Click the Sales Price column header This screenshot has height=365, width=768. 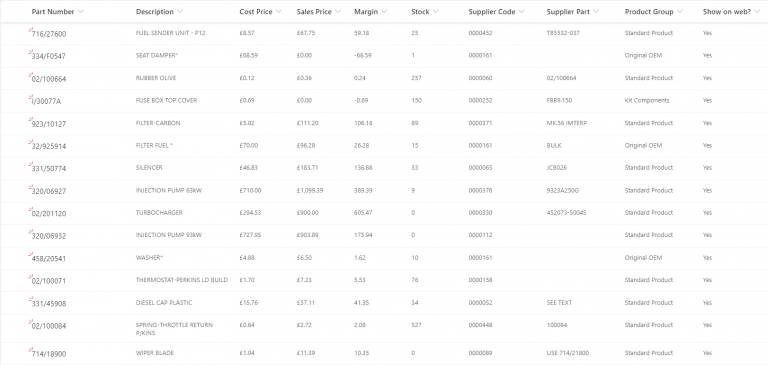(314, 11)
